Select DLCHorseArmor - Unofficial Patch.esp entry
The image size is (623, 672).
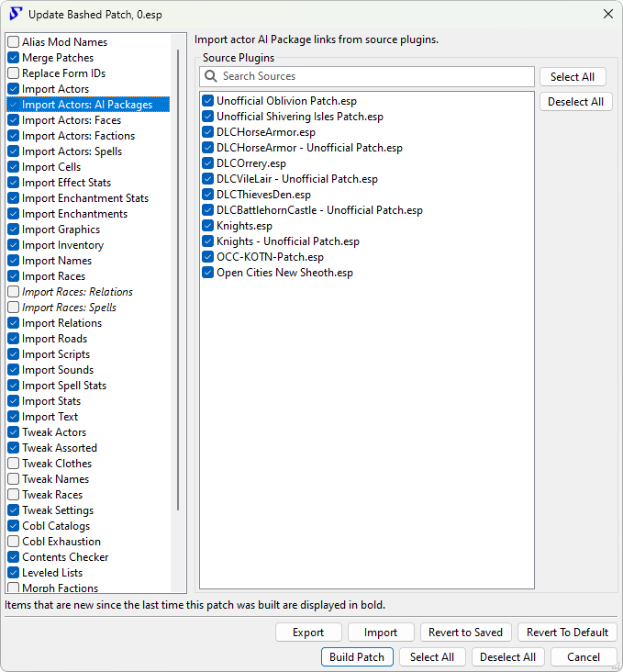coord(309,148)
